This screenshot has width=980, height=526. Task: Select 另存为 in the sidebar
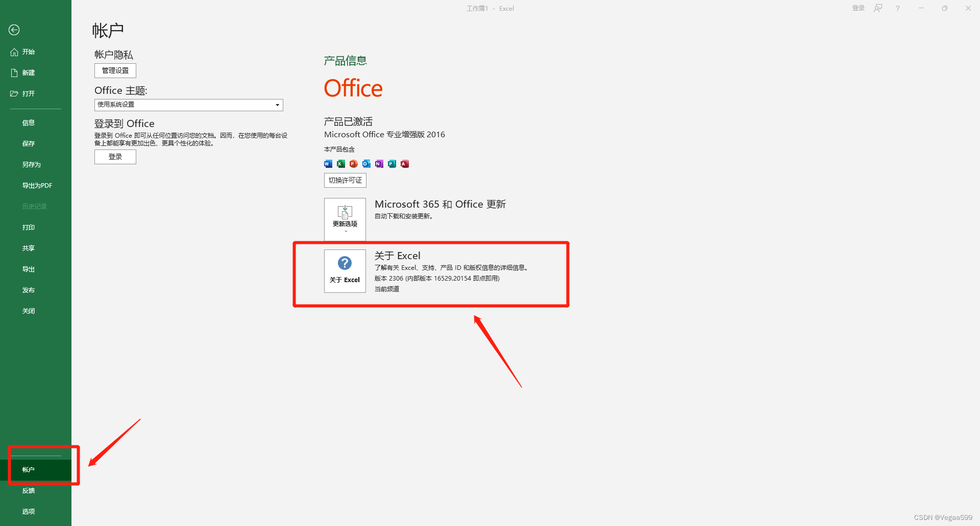(x=36, y=165)
